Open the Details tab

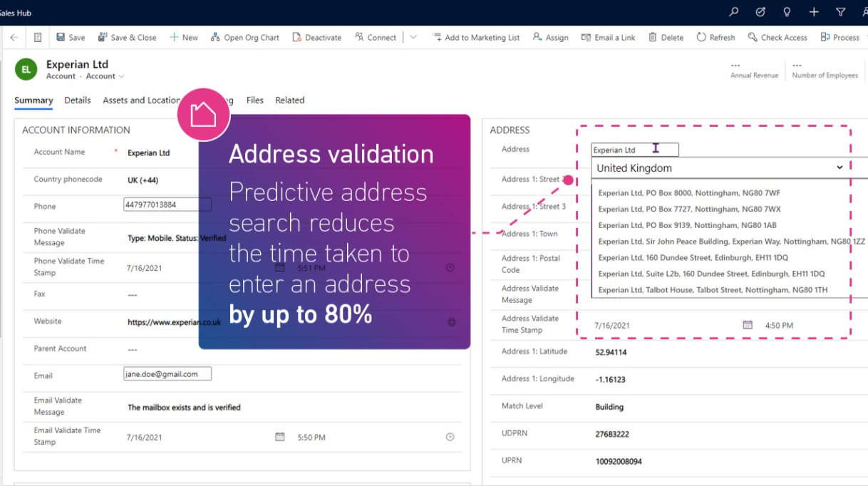(77, 100)
